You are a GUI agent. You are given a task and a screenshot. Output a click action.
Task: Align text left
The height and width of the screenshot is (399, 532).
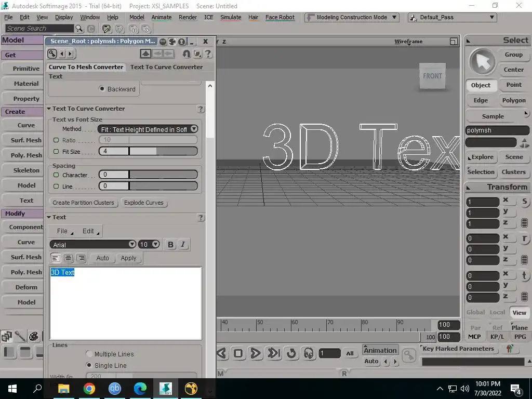click(x=56, y=258)
